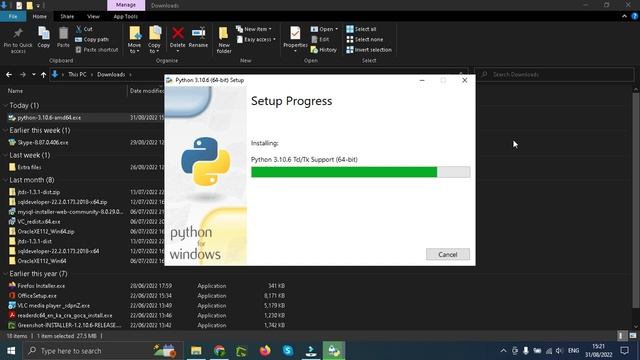Image resolution: width=640 pixels, height=360 pixels.
Task: Select sqldeveloper-22.2.0.173.2018-x64.zip file
Action: (62, 202)
